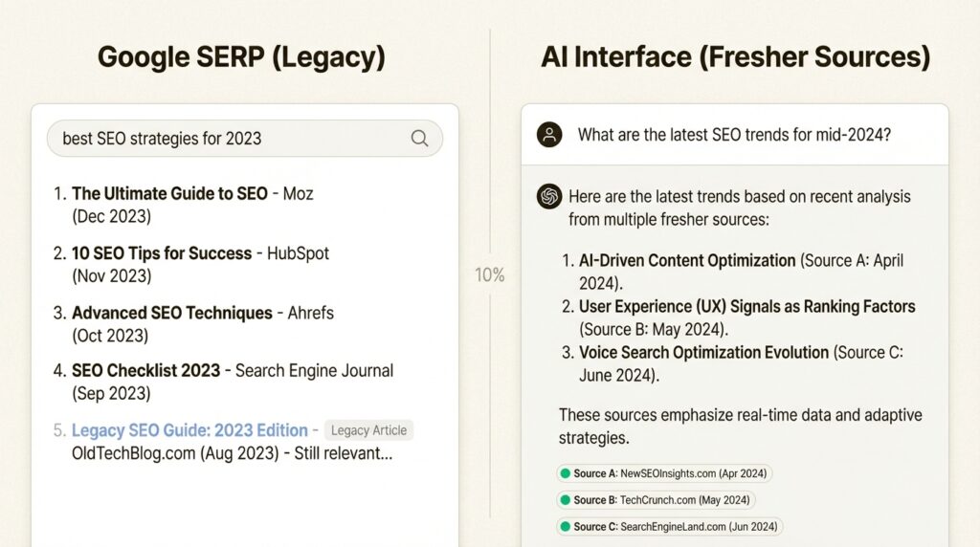Viewport: 980px width, 547px height.
Task: Click the user question about mid-2024 SEO trends
Action: click(x=734, y=135)
